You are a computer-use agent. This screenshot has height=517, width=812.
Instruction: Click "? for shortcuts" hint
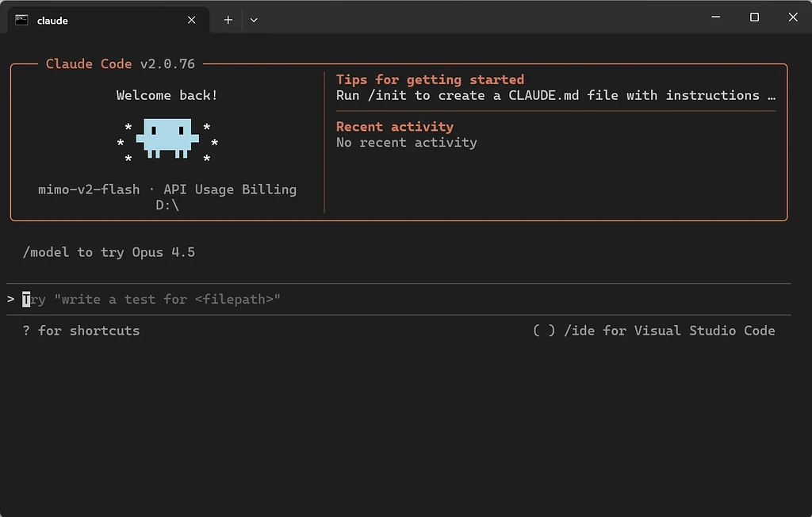coord(82,331)
